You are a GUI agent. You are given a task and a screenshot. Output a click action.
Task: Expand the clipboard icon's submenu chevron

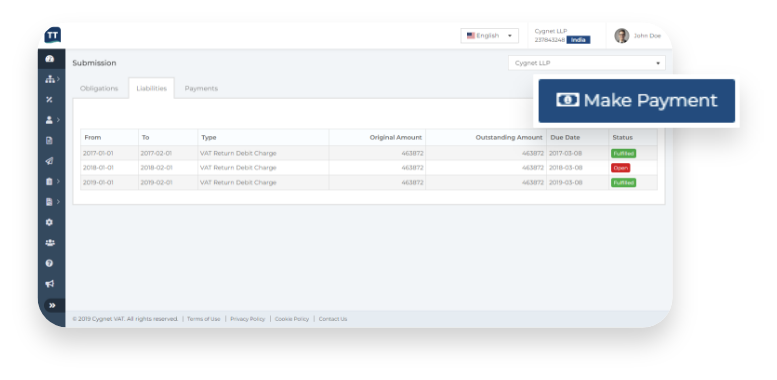click(58, 181)
